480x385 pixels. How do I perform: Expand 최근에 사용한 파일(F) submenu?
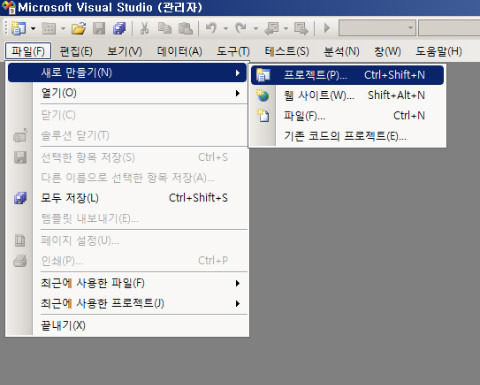[x=127, y=283]
